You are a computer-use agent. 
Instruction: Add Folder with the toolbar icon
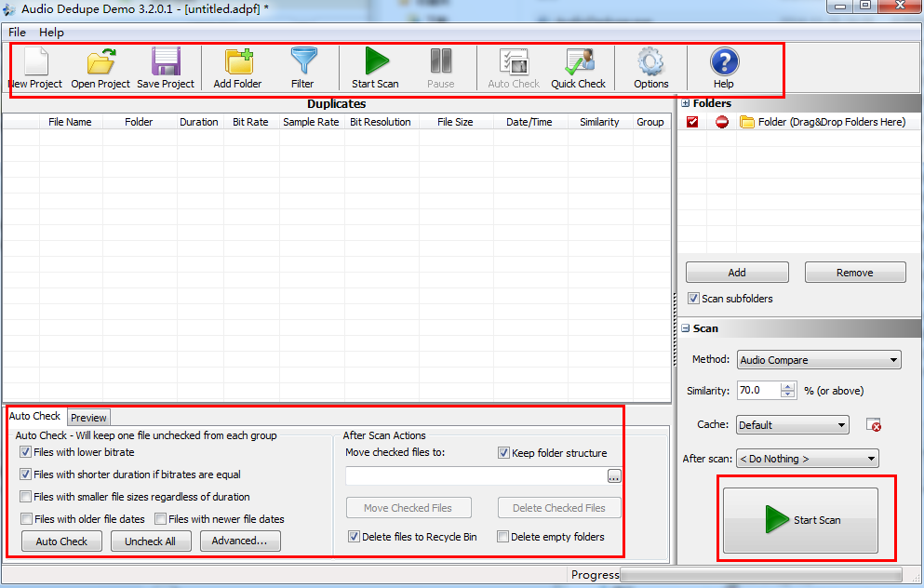238,68
